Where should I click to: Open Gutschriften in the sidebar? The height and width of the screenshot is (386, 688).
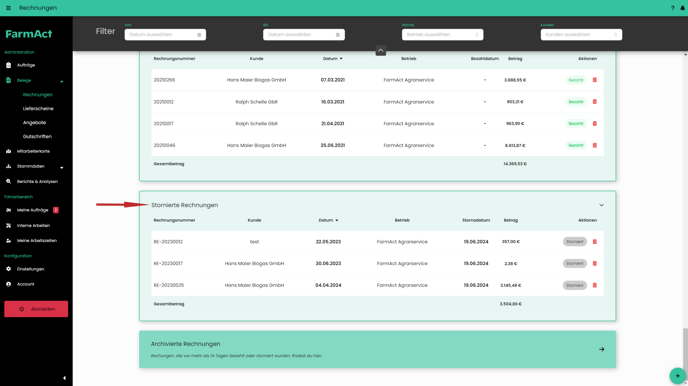pyautogui.click(x=37, y=136)
